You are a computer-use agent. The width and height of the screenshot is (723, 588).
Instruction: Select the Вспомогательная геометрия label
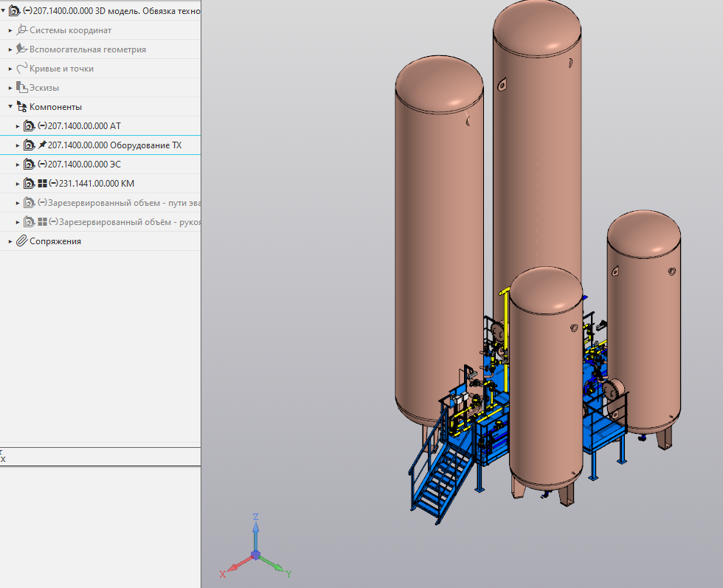87,49
